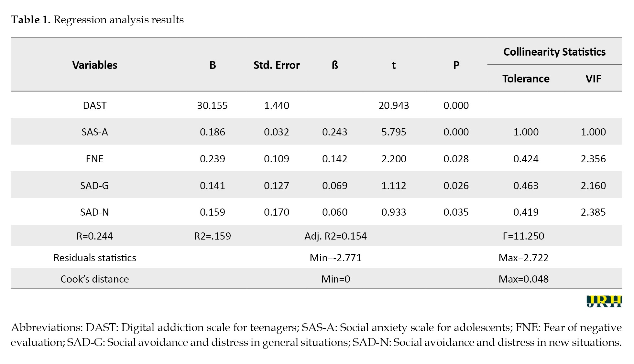Select the Abbreviations footnote text
The image size is (634, 364).
(x=316, y=335)
